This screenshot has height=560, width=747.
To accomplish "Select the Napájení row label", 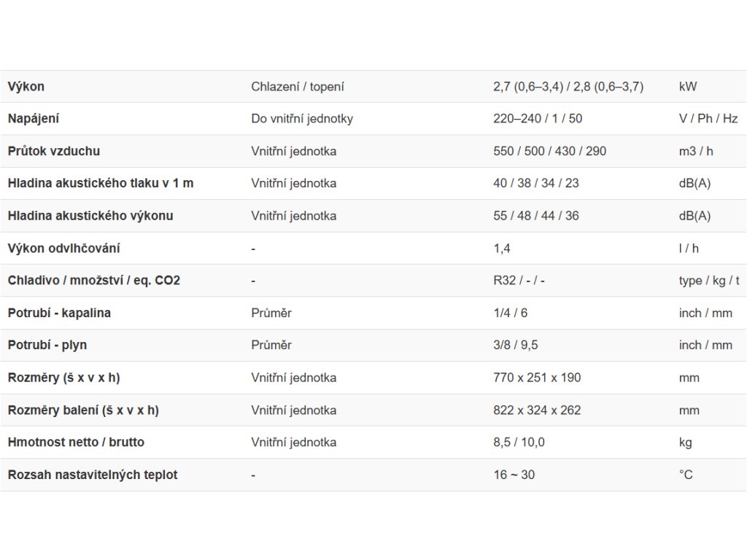I will [34, 119].
